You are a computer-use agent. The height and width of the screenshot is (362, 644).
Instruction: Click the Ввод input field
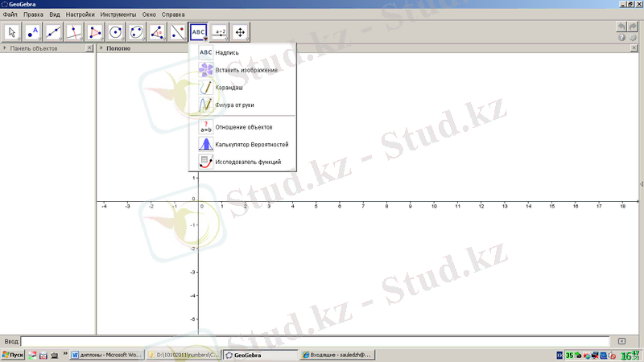click(x=314, y=341)
